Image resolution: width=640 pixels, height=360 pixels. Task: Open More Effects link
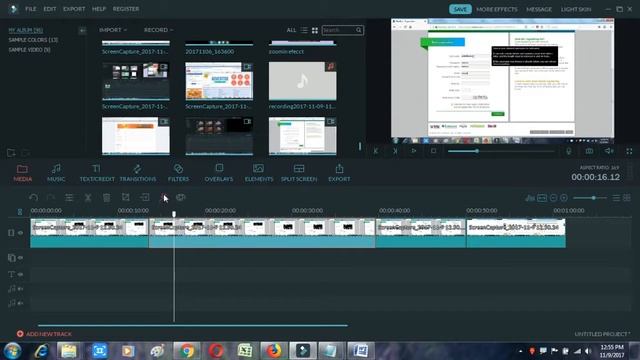pyautogui.click(x=497, y=9)
